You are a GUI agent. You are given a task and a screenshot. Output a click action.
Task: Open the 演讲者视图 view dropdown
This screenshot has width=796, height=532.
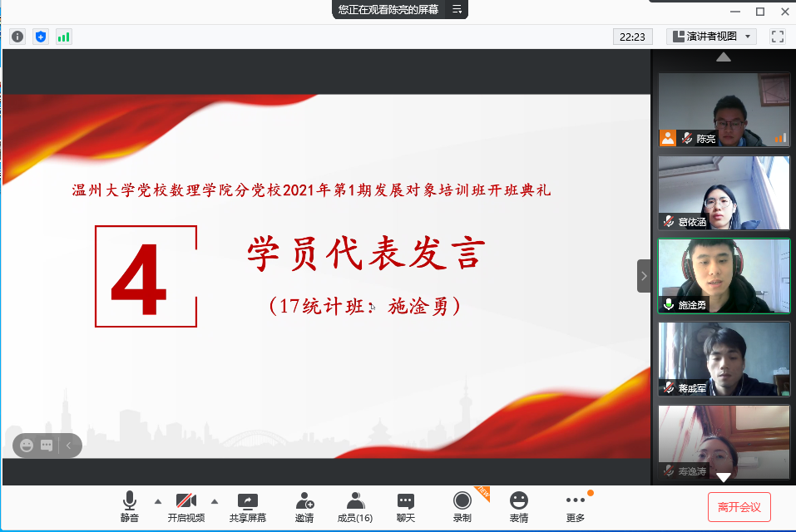(x=711, y=37)
